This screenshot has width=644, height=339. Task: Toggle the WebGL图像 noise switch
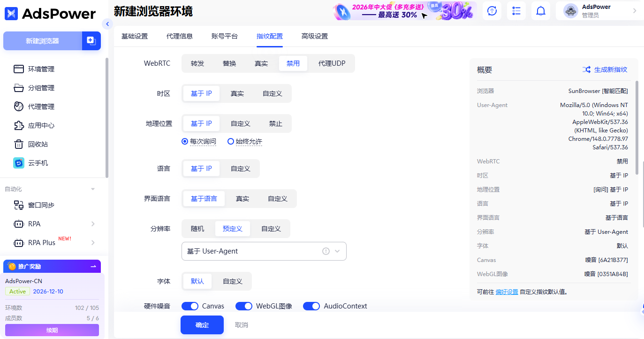pyautogui.click(x=244, y=306)
